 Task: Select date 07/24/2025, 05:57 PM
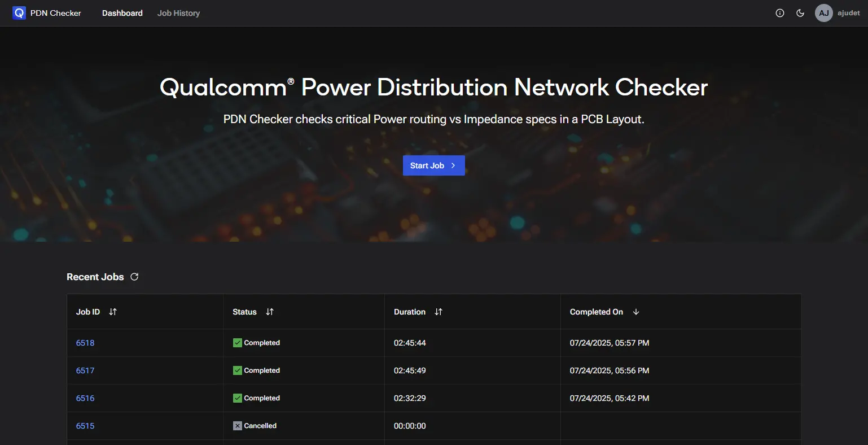tap(610, 343)
